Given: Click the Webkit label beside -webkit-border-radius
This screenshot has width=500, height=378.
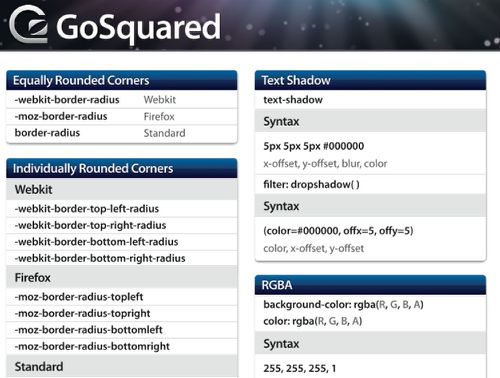Looking at the screenshot, I should (x=160, y=100).
